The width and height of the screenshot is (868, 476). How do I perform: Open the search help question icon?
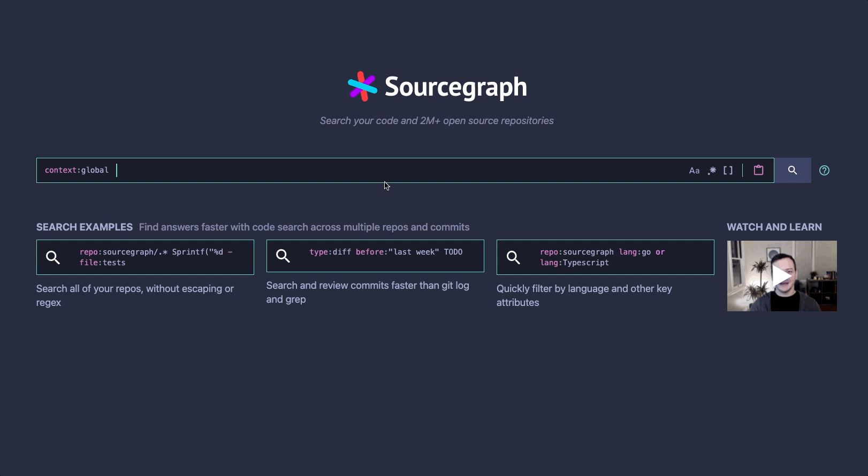click(824, 171)
